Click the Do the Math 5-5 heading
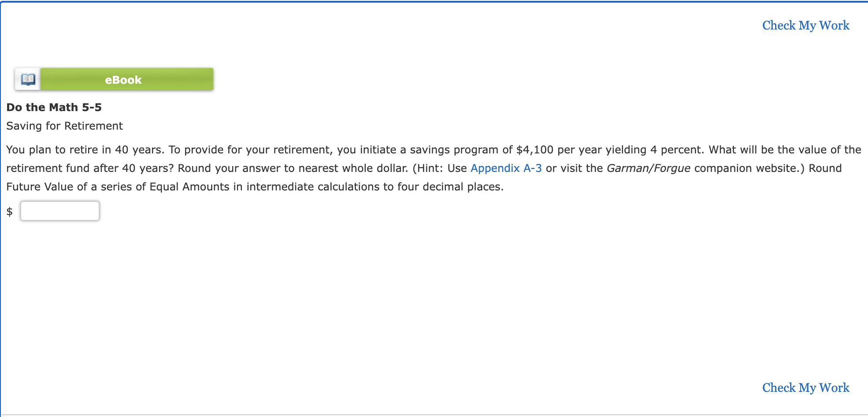 pyautogui.click(x=53, y=107)
